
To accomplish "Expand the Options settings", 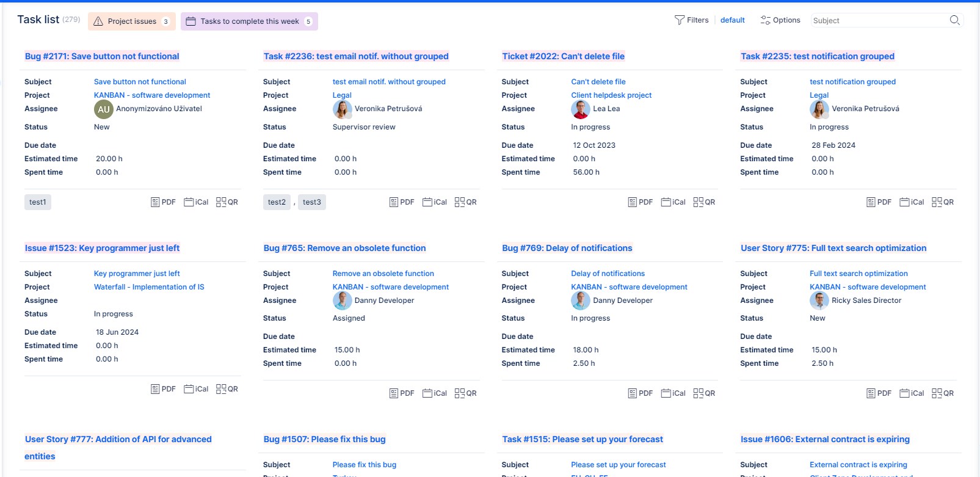I will tap(780, 20).
